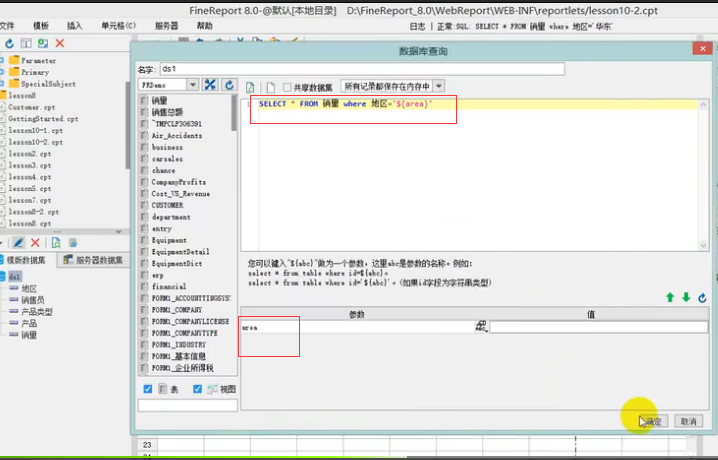Click the table icon beside 销量 in the table list
The image size is (718, 460).
[x=144, y=100]
